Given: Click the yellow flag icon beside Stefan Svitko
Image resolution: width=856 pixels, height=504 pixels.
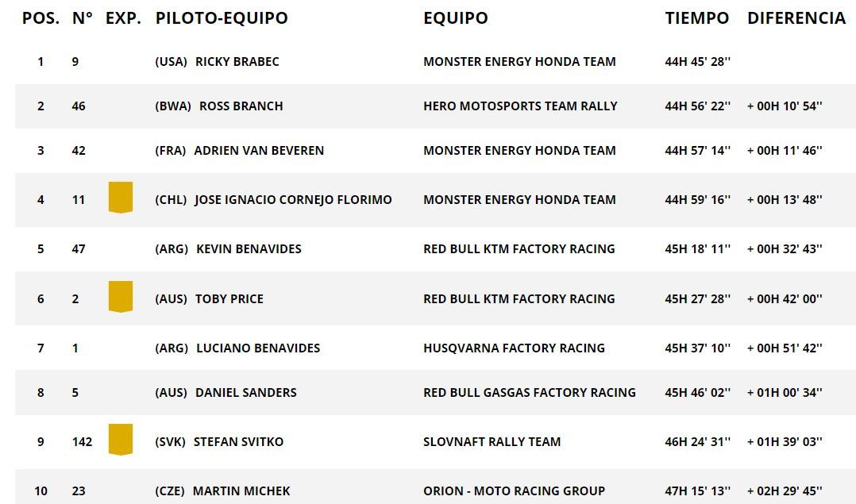Looking at the screenshot, I should click(x=120, y=440).
